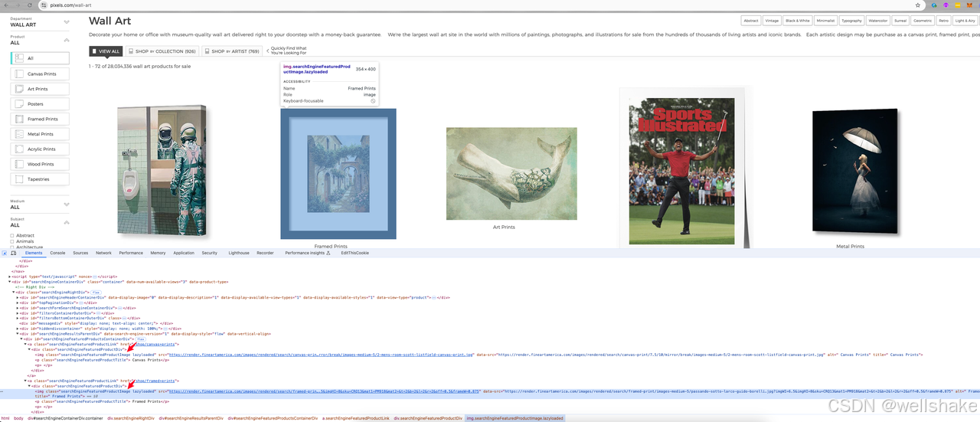Filter by the Minimalist style tag
The width and height of the screenshot is (980, 422).
coord(825,21)
